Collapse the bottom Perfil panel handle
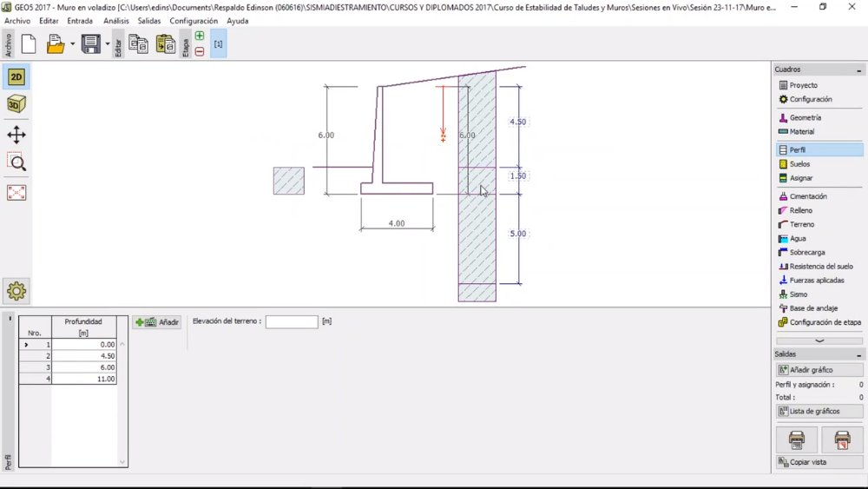Image resolution: width=868 pixels, height=489 pixels. point(10,319)
